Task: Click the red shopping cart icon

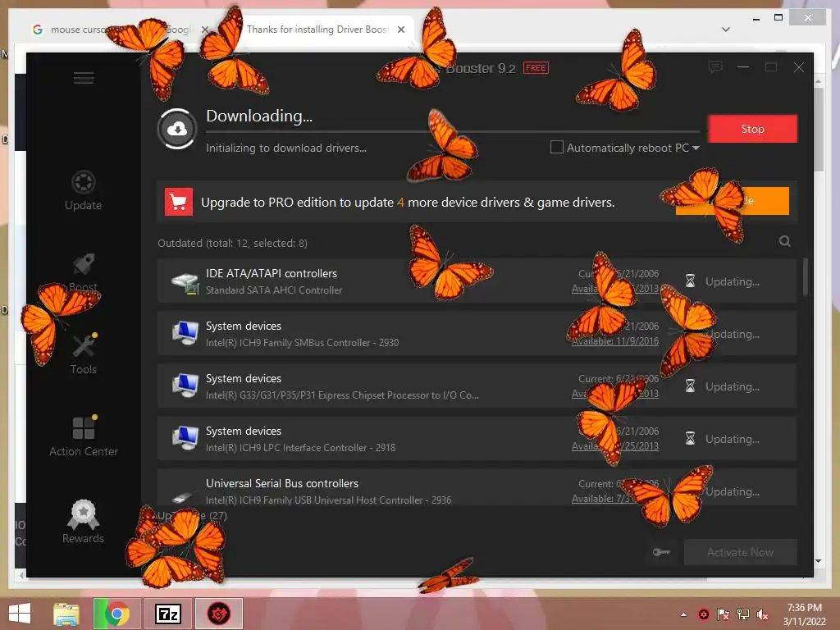Action: point(178,202)
